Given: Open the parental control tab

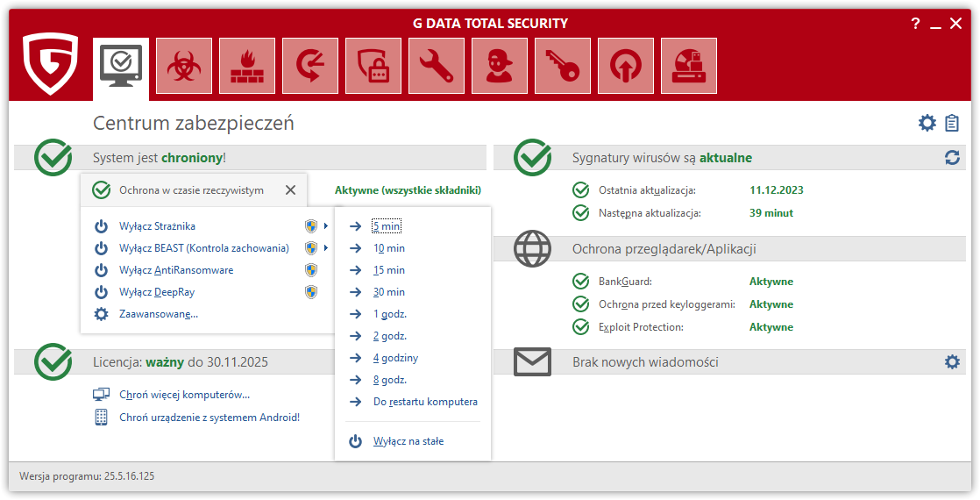Looking at the screenshot, I should (500, 67).
